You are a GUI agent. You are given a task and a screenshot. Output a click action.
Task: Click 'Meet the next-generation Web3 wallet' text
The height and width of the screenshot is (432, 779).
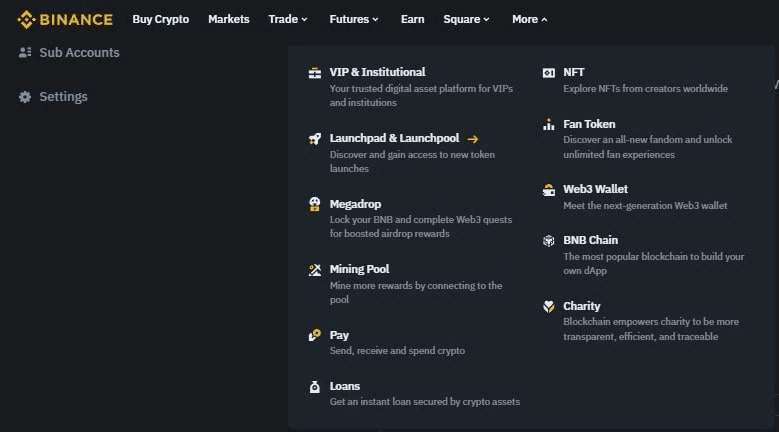(645, 206)
